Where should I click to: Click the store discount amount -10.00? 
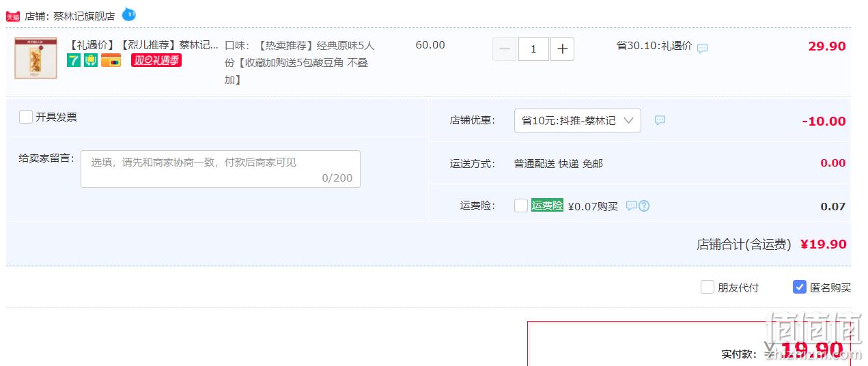tap(824, 122)
